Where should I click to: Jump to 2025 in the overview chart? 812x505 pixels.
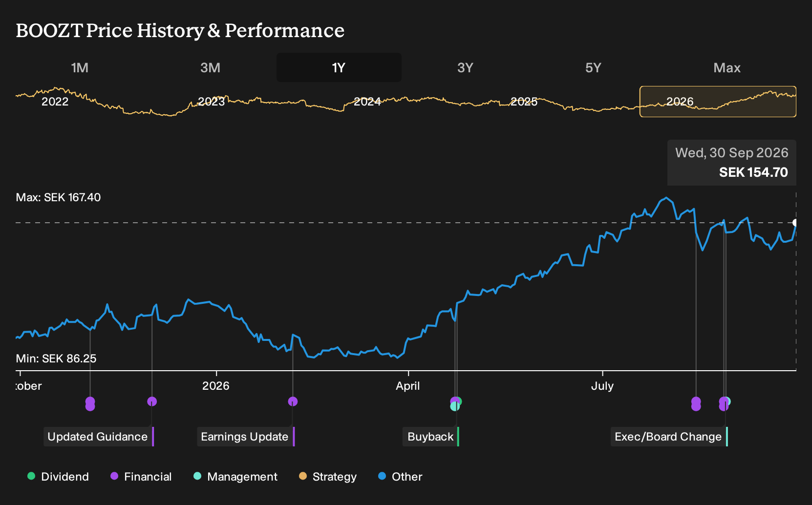click(524, 102)
